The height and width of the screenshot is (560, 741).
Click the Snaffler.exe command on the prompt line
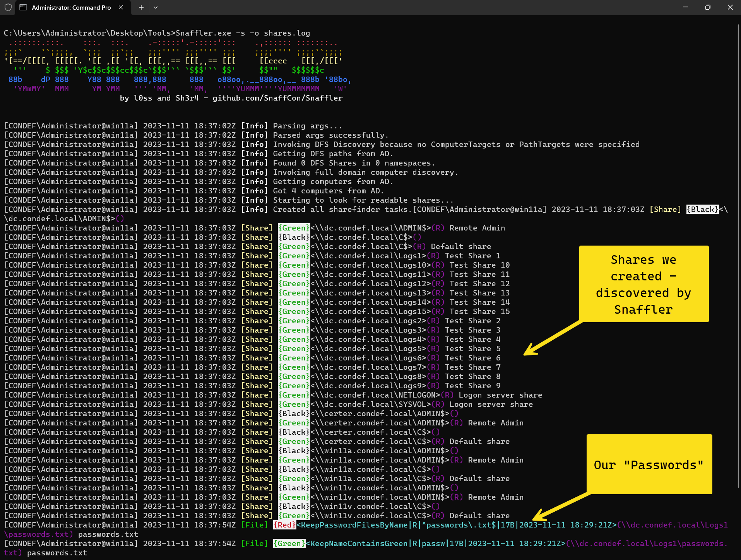point(203,33)
